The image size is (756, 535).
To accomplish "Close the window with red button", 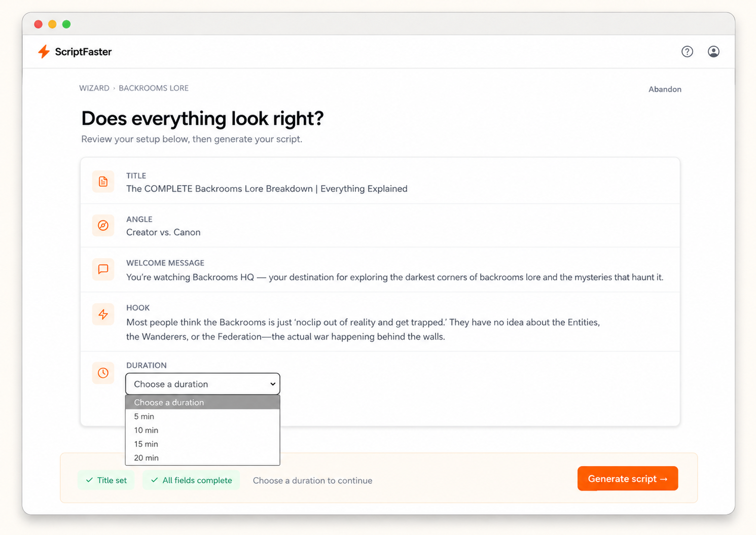I will click(38, 24).
